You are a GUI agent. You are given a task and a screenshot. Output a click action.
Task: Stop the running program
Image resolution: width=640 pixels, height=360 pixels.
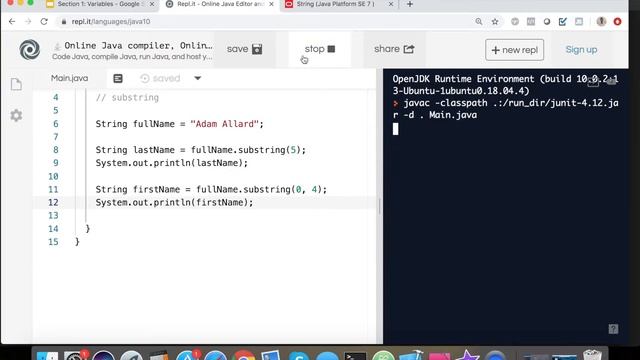coord(320,49)
